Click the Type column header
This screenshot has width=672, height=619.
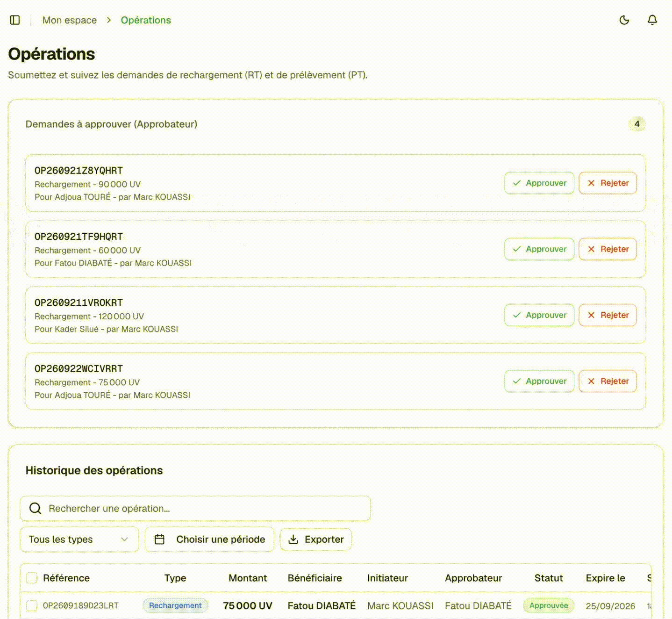(175, 578)
